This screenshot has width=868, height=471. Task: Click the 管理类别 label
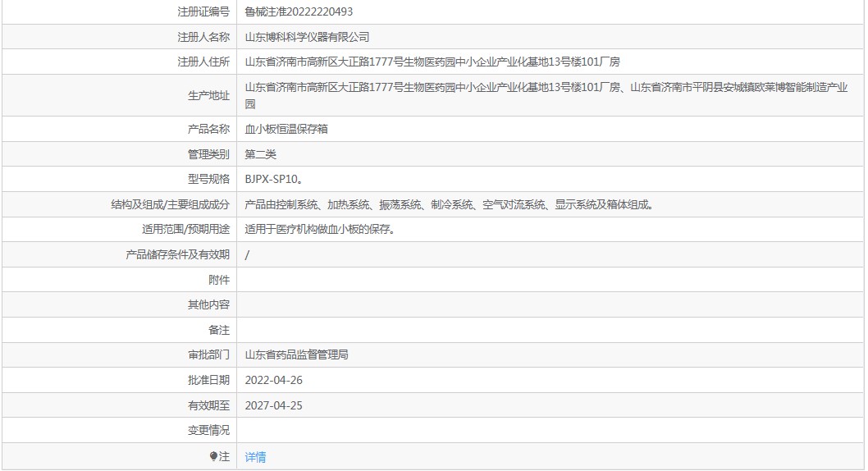208,154
